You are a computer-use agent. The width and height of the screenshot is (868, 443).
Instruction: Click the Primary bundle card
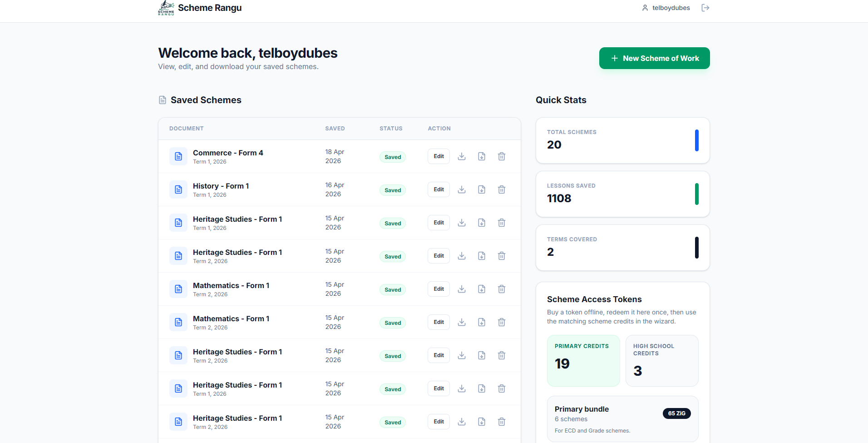click(622, 419)
